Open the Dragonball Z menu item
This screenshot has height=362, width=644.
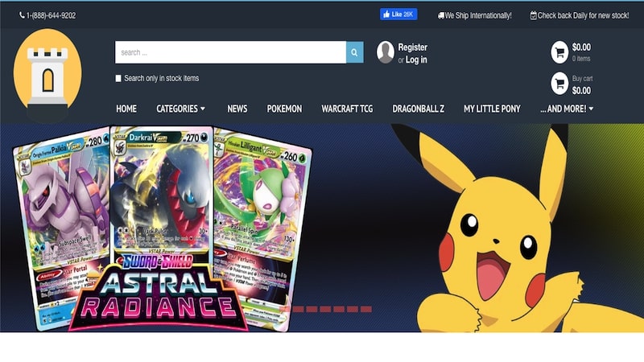point(418,109)
